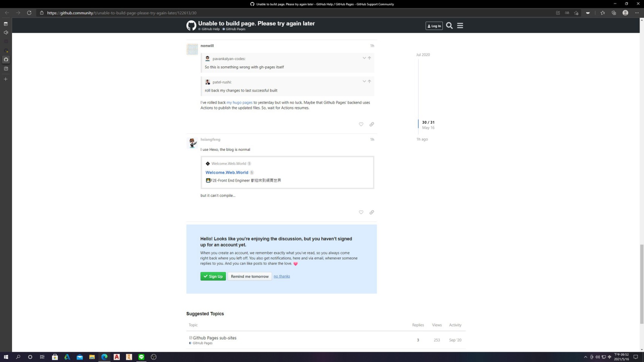Click the '1h ago' timeline end marker
This screenshot has width=644, height=362.
pos(422,139)
